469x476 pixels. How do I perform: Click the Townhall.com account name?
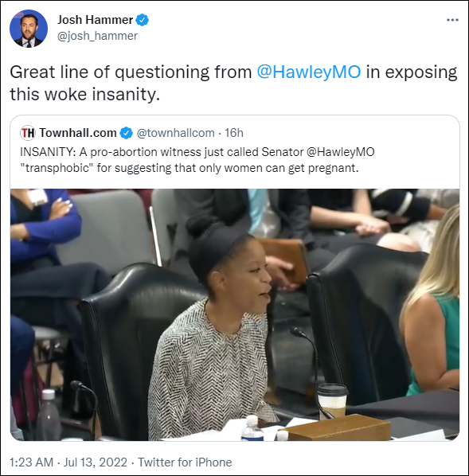point(78,133)
